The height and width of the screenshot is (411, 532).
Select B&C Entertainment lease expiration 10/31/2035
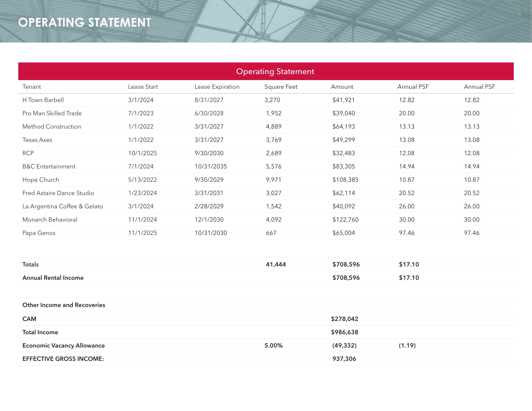[211, 166]
